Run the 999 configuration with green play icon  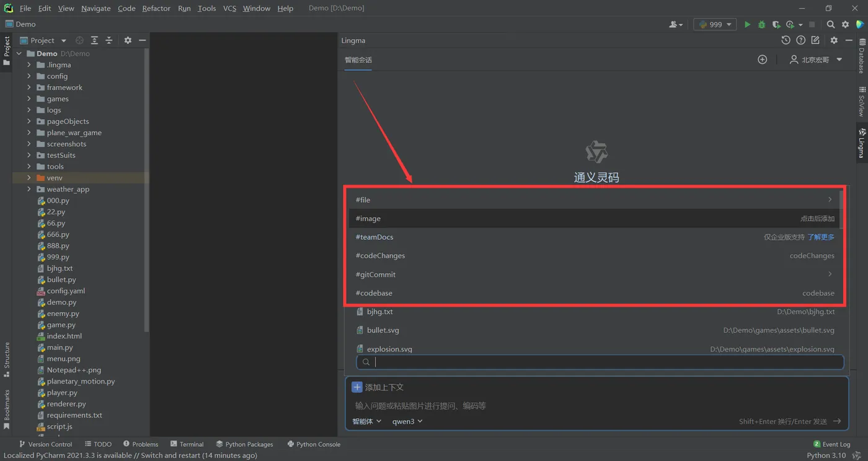pyautogui.click(x=747, y=24)
